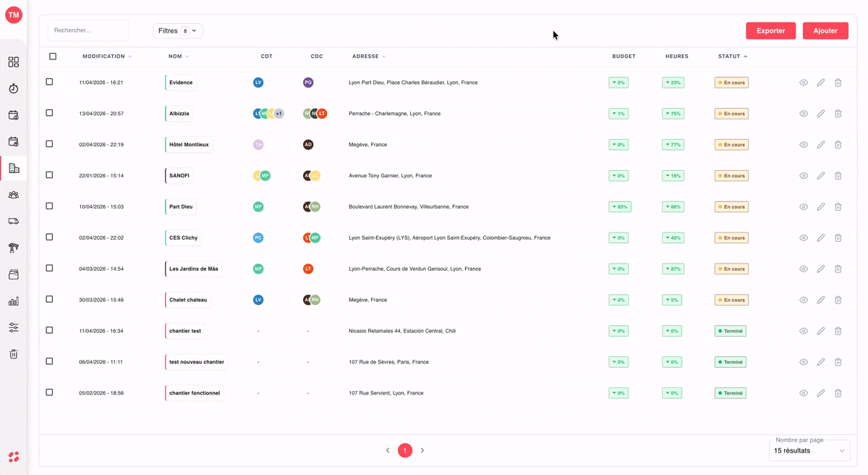Check the chantier test row checkbox

[x=49, y=330]
